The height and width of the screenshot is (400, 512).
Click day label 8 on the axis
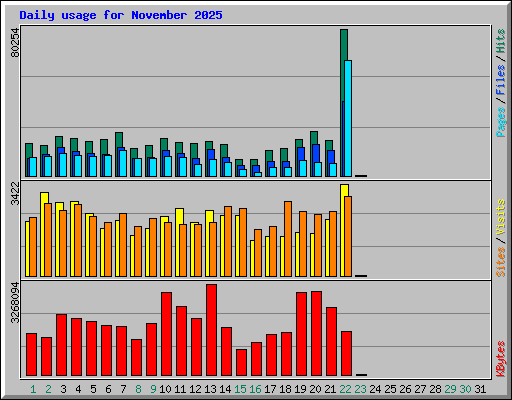point(138,389)
